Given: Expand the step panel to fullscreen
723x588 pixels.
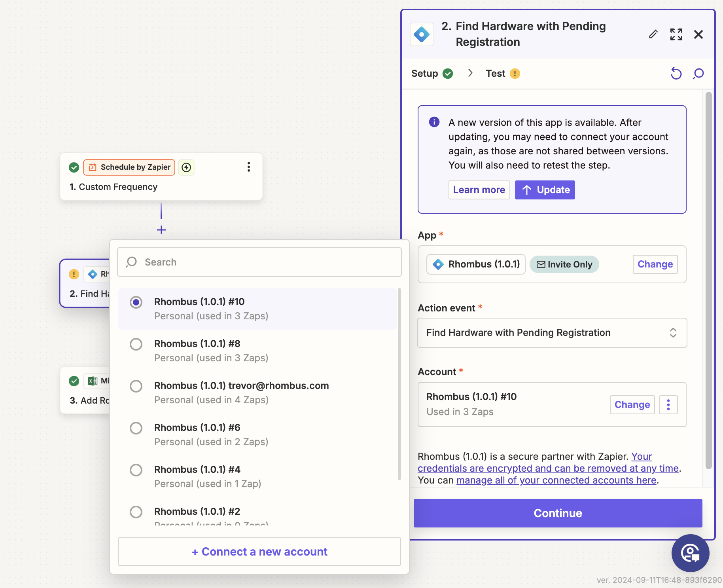Looking at the screenshot, I should pos(676,34).
